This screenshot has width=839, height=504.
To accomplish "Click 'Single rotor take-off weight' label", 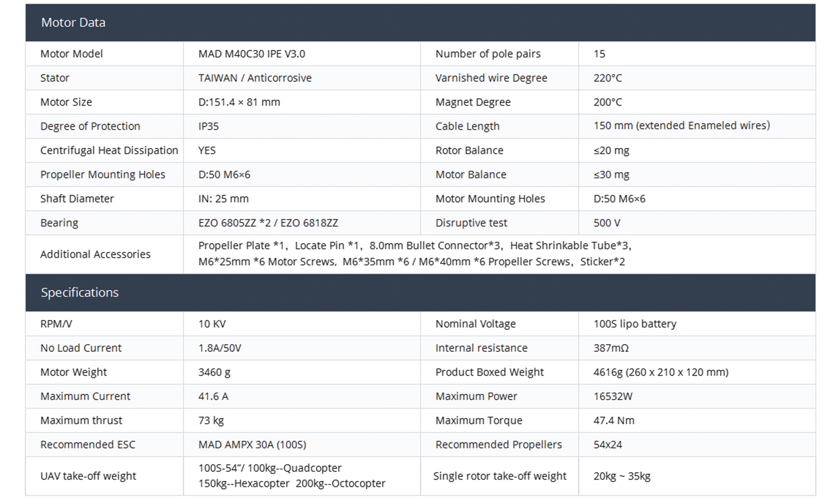I will (500, 476).
